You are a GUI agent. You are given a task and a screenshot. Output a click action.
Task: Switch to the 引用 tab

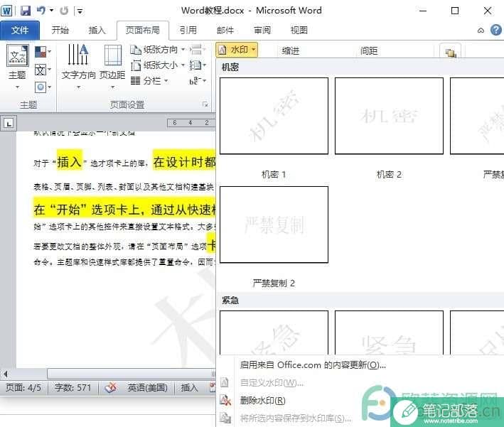click(188, 31)
